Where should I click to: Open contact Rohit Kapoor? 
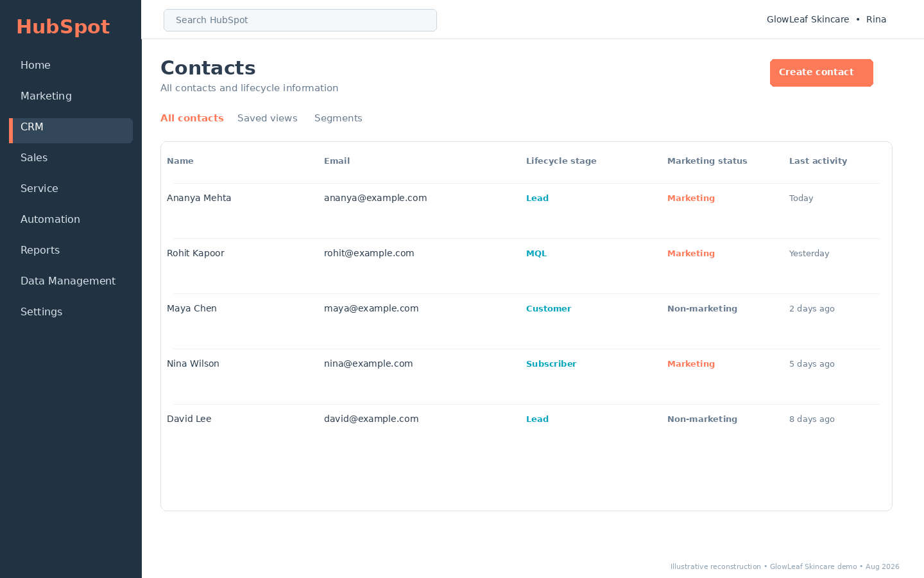(x=196, y=254)
